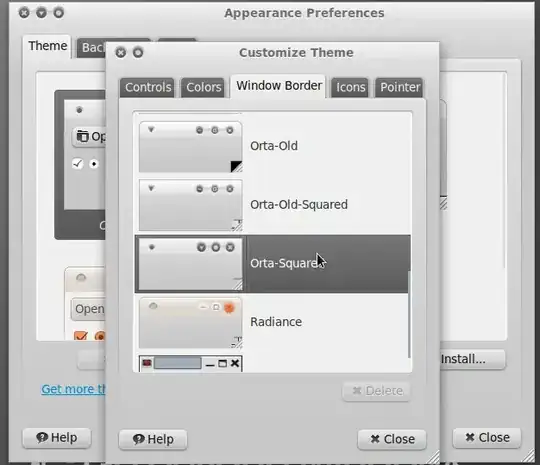
Task: Click Customize Theme dialog resize grip
Action: (433, 458)
